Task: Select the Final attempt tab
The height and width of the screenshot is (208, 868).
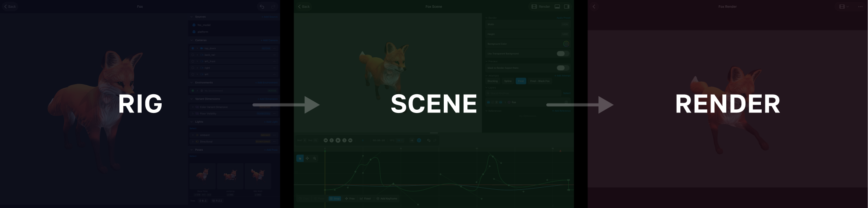Action: click(x=521, y=81)
